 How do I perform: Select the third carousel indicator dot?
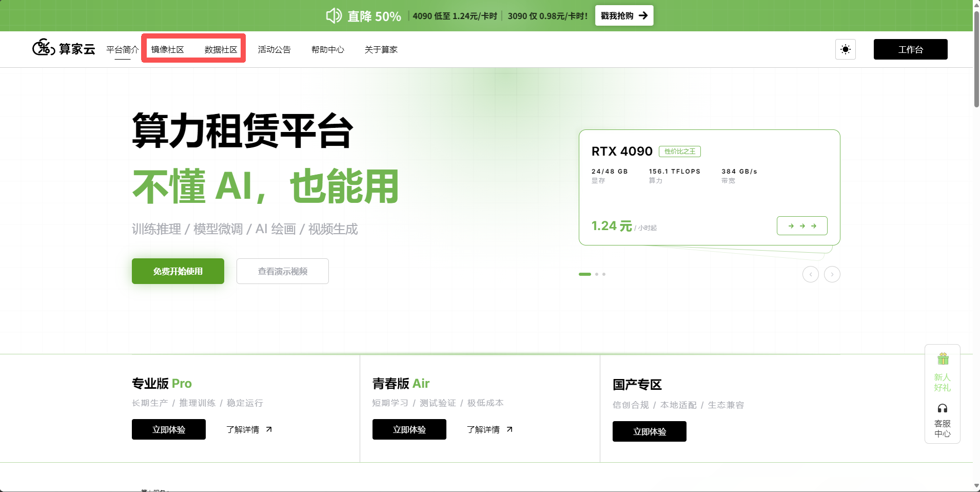(x=604, y=274)
